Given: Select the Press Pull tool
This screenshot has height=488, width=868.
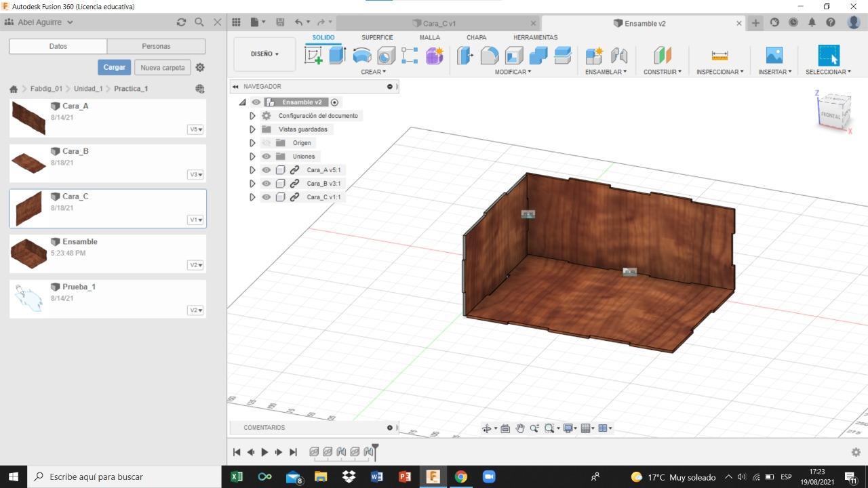Looking at the screenshot, I should pos(465,56).
